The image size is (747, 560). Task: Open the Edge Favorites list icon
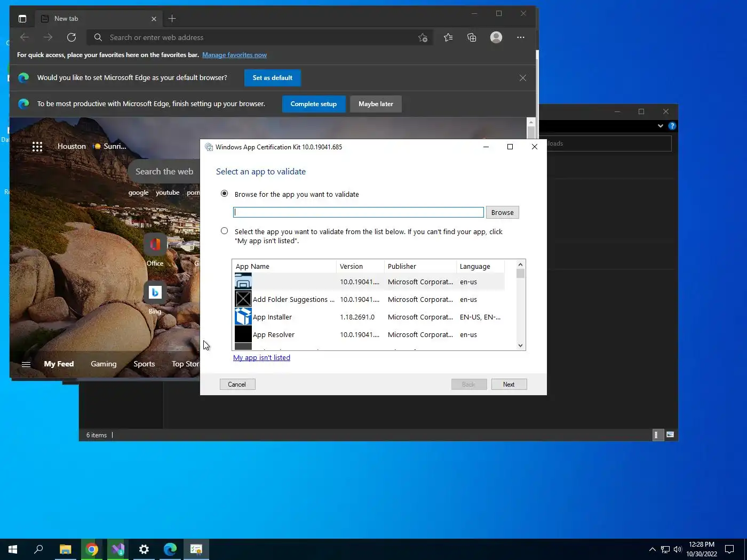point(448,37)
